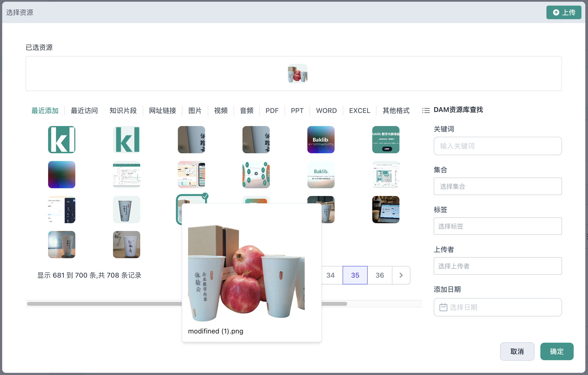Select the laptop on café table thumbnail
The height and width of the screenshot is (375, 588).
(386, 209)
